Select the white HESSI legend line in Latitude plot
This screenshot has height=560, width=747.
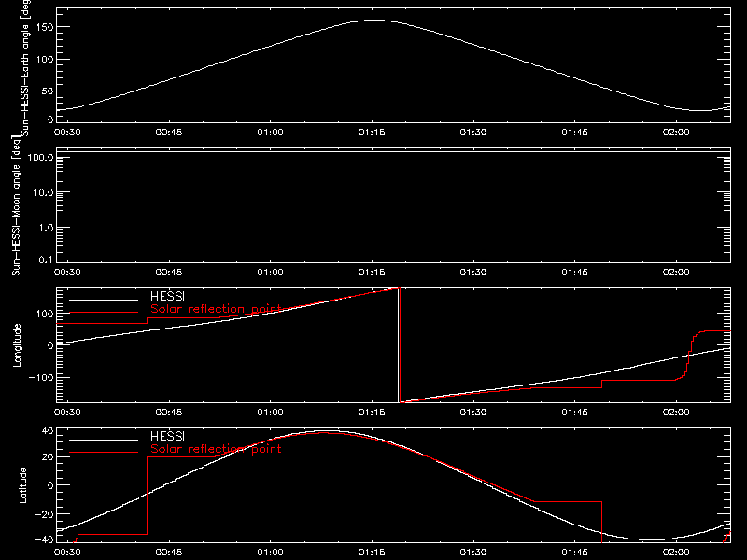[104, 440]
